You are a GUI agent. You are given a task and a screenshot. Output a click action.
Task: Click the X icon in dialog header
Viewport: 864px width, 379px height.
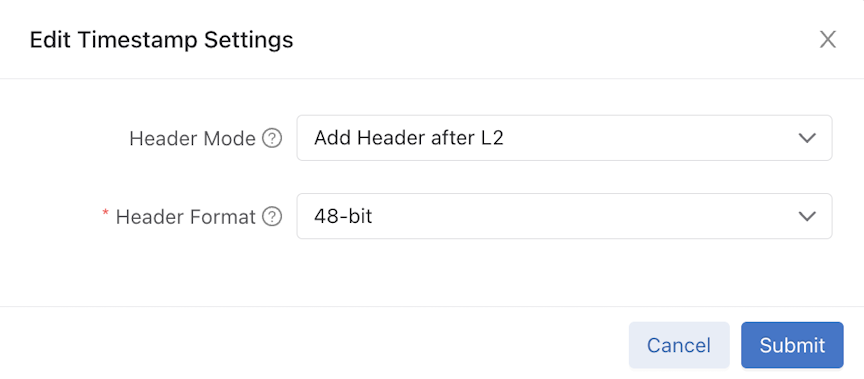click(828, 40)
